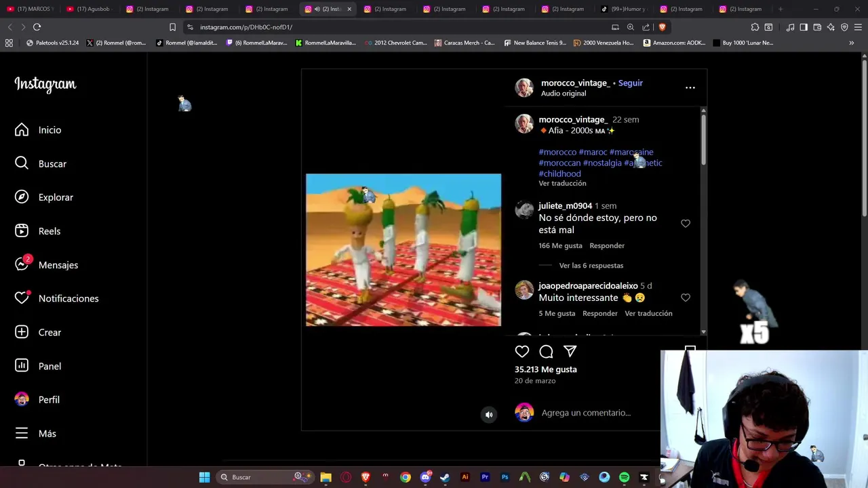Screen dimensions: 868x488
Task: Close the active Instagram tab
Action: click(x=349, y=9)
